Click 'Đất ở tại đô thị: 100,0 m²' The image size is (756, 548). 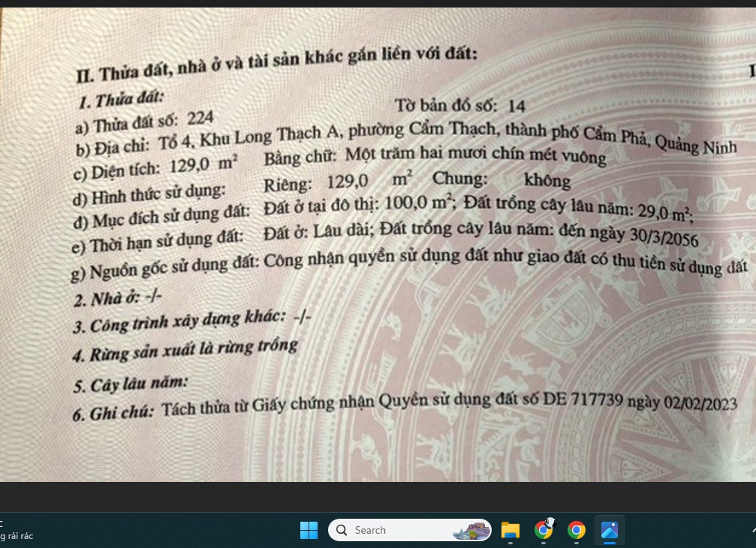click(x=358, y=206)
